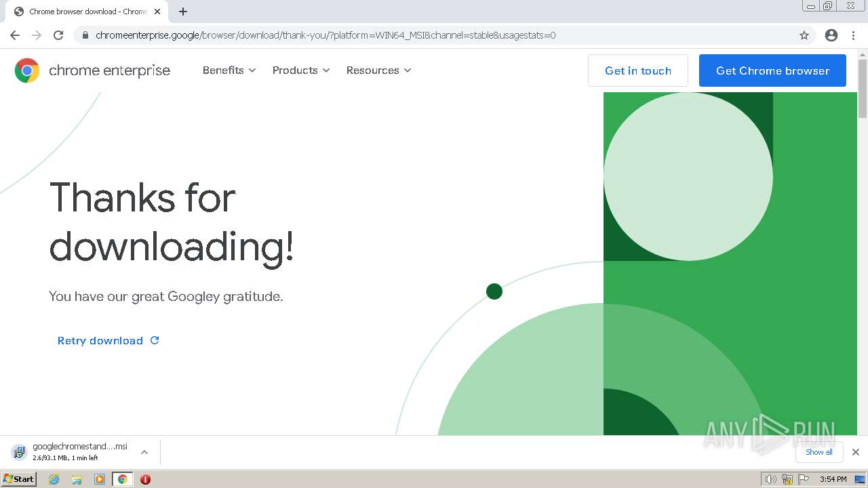Image resolution: width=868 pixels, height=488 pixels.
Task: Close the downloads bar
Action: click(x=855, y=452)
